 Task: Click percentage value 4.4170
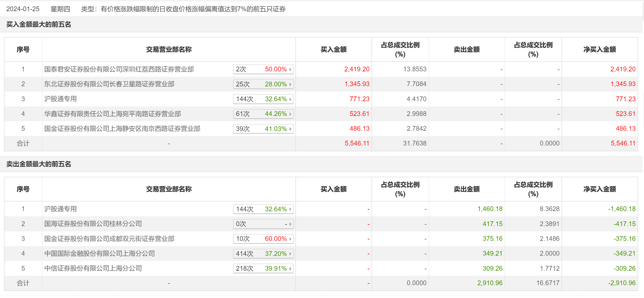click(416, 99)
